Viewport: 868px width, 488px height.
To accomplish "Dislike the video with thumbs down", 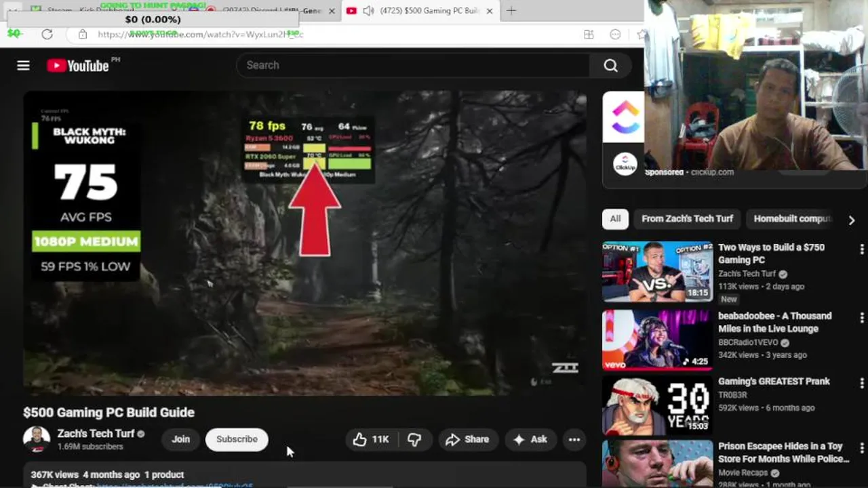I will [414, 439].
